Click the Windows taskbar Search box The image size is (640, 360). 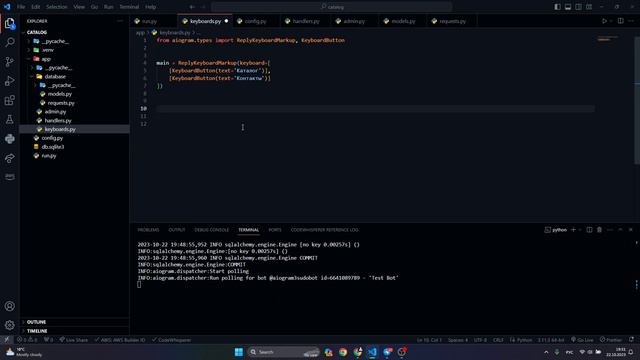(x=283, y=352)
